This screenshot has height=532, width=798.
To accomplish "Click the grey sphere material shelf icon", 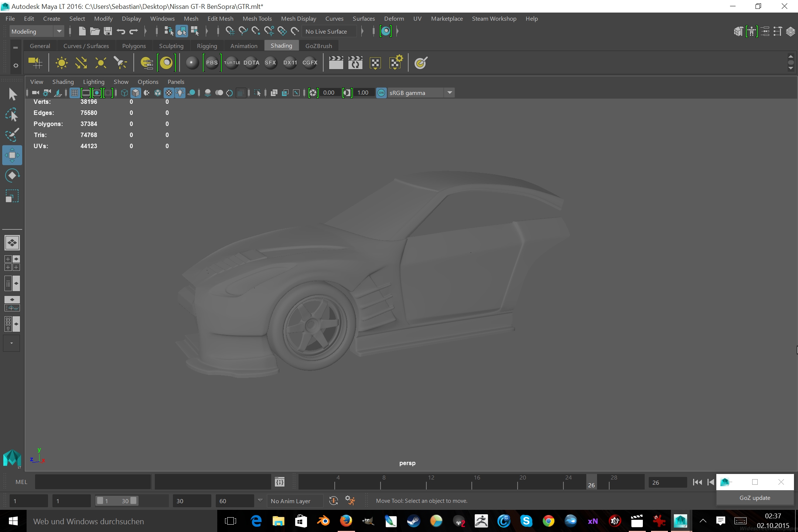I will 192,63.
